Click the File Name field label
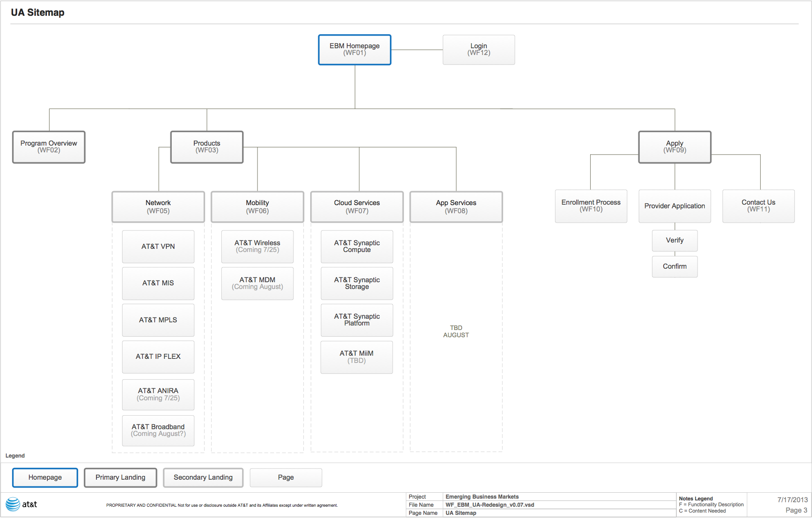The width and height of the screenshot is (812, 518). click(x=421, y=505)
